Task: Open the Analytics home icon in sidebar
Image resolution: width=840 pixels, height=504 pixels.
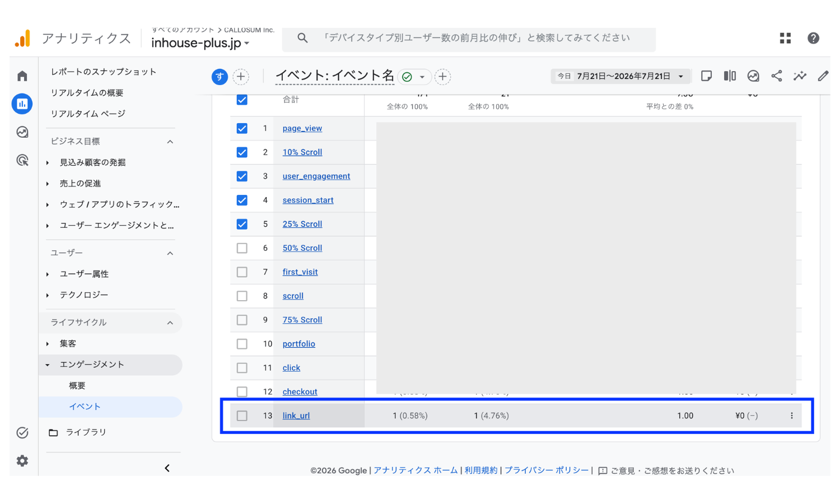Action: coord(22,76)
